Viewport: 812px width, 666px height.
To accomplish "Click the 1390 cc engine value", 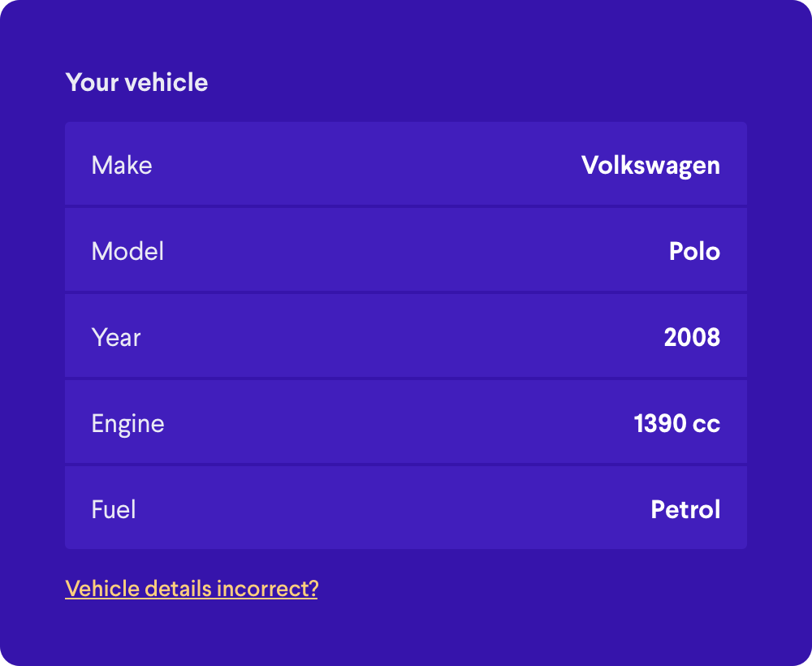I will pyautogui.click(x=677, y=423).
